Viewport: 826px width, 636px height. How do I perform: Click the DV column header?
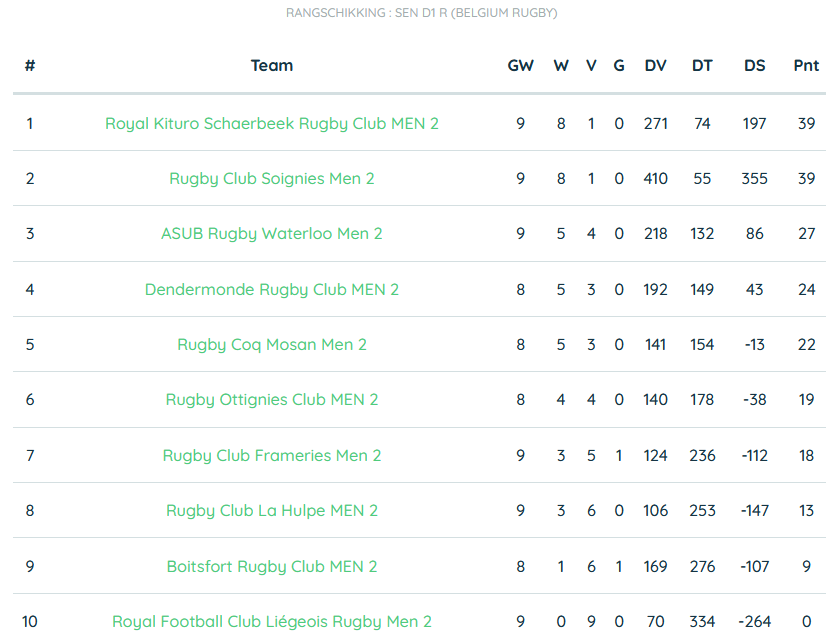(x=655, y=66)
